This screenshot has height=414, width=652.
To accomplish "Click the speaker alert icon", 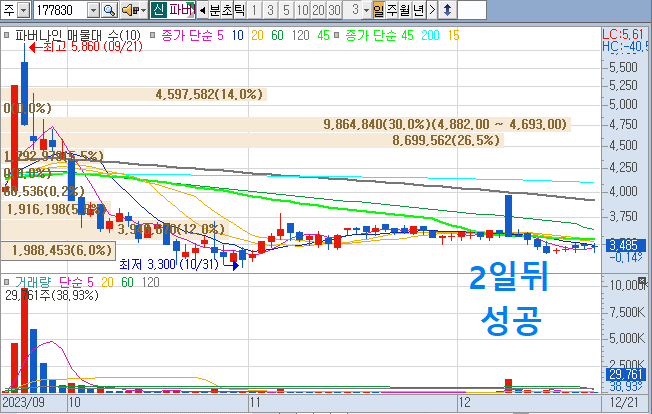I will pos(130,10).
